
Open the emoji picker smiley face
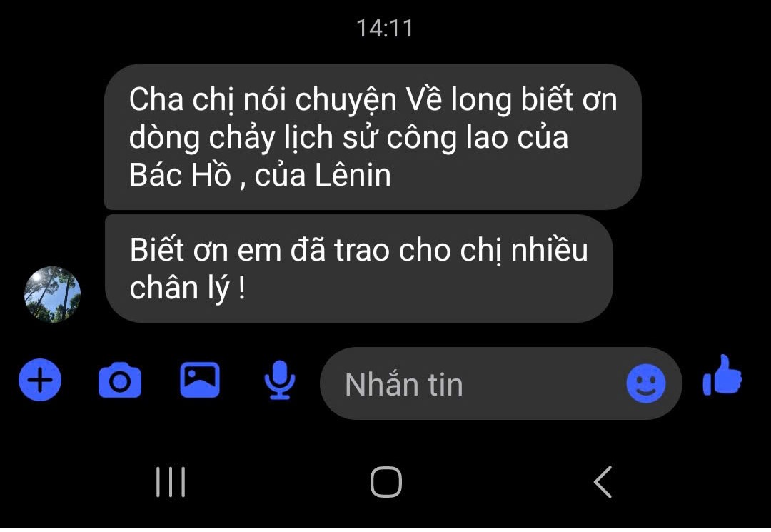tap(646, 383)
